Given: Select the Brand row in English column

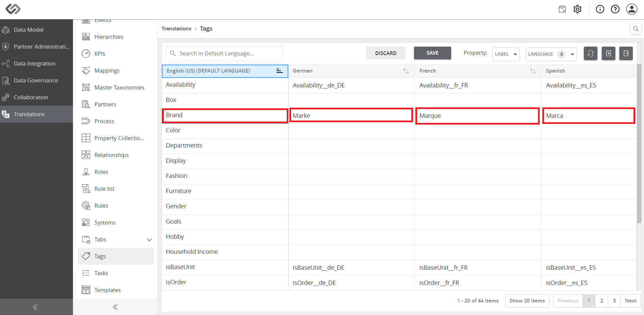Looking at the screenshot, I should [x=225, y=115].
